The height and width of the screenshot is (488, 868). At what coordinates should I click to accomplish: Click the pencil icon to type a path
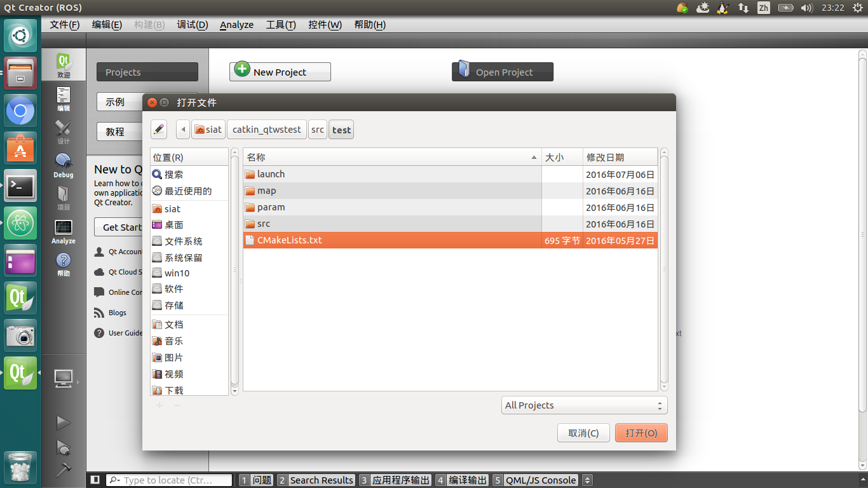(x=159, y=130)
